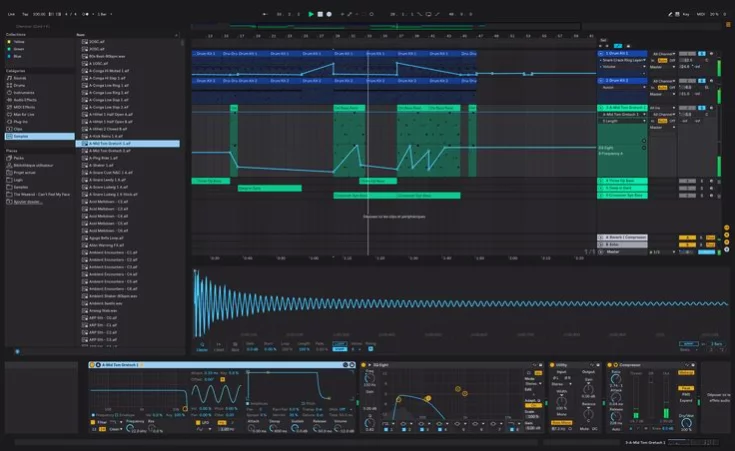
Task: Arm the Arrangement Record button
Action: (x=329, y=14)
